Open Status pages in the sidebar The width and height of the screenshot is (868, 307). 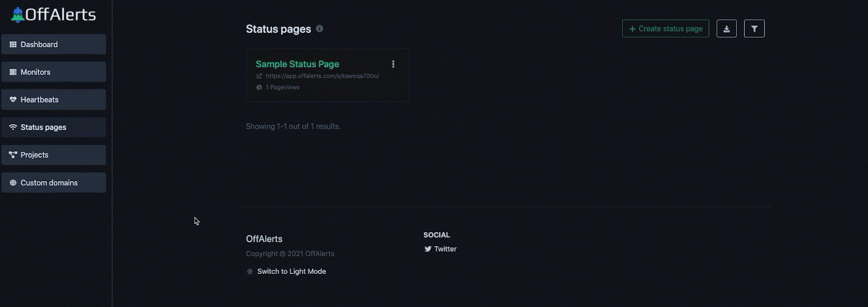(53, 127)
